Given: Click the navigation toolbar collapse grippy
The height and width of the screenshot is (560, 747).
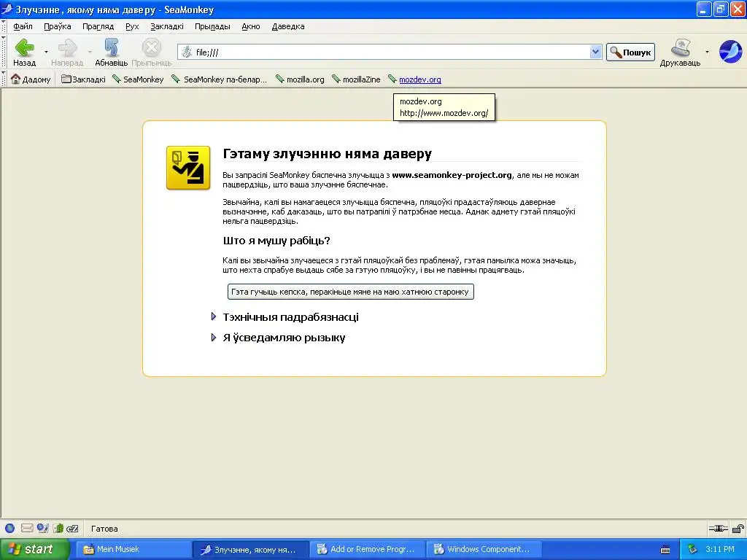Looking at the screenshot, I should [4, 52].
